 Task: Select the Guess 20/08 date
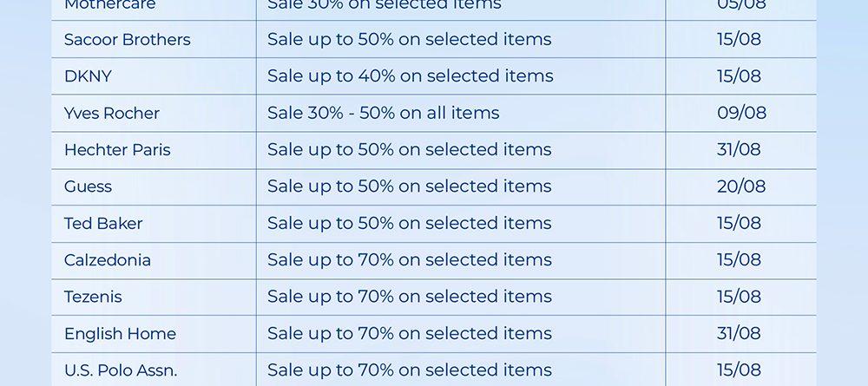point(741,186)
